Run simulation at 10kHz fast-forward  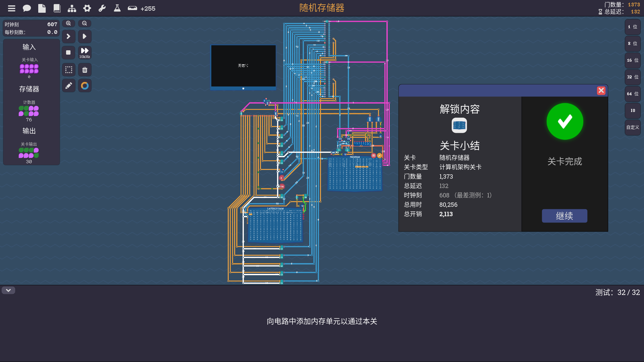[85, 53]
